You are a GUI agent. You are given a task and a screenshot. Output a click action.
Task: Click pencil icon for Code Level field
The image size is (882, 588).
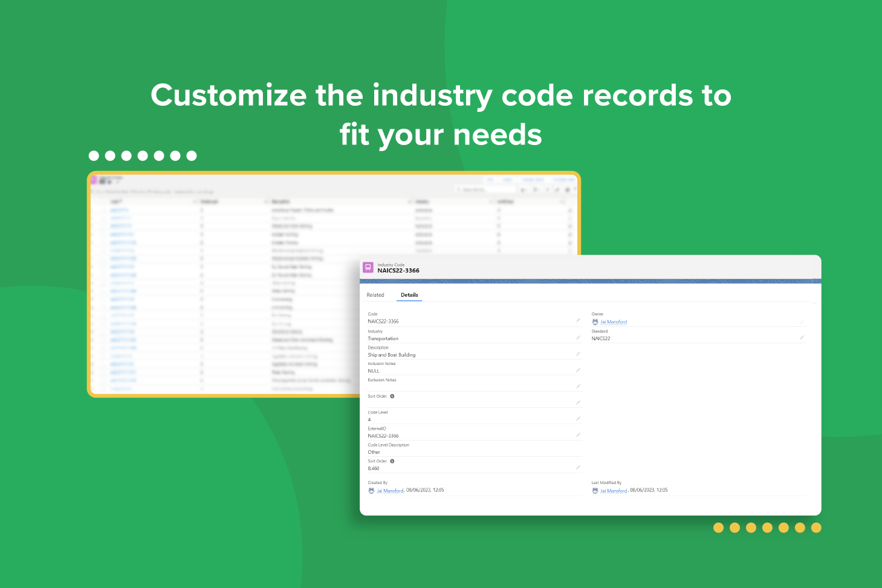[x=578, y=419]
